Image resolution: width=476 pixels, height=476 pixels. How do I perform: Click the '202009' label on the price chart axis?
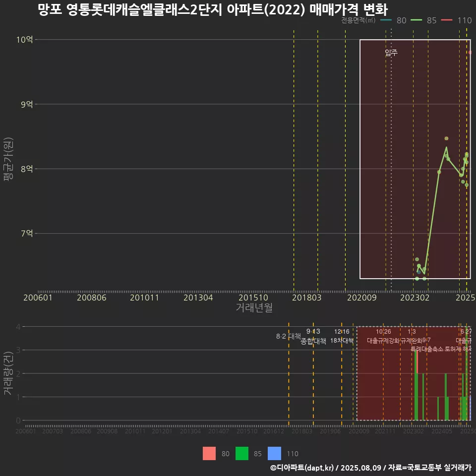pos(361,297)
